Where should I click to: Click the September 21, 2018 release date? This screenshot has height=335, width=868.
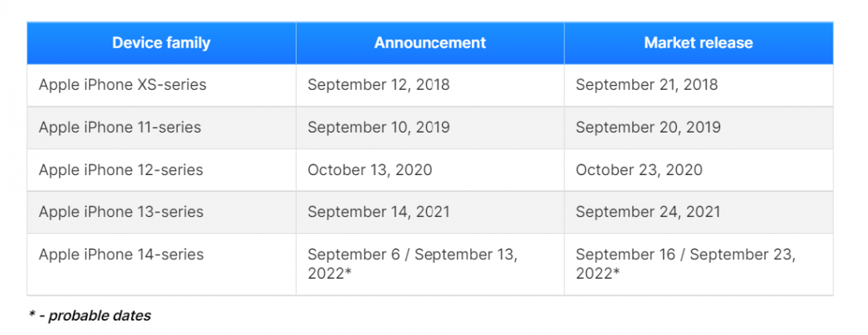click(x=647, y=84)
